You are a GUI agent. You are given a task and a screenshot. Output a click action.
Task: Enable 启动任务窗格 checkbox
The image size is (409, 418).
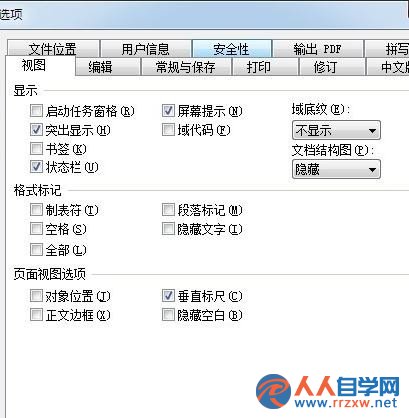36,111
